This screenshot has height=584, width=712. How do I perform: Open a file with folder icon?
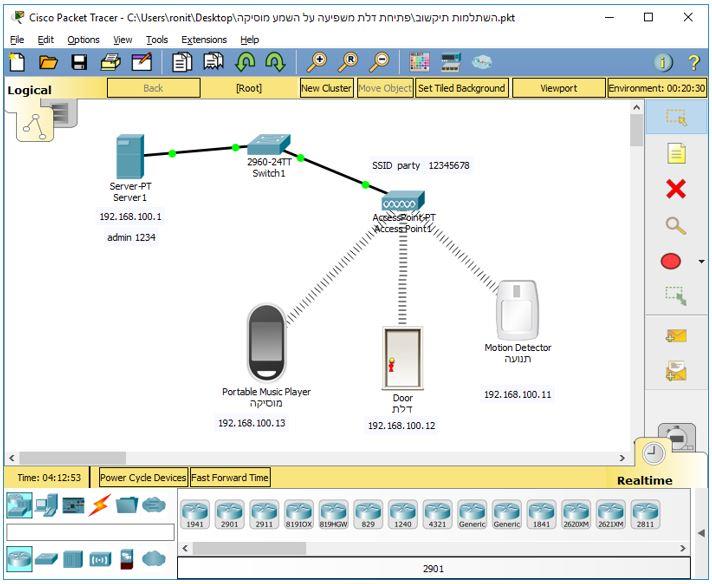pyautogui.click(x=48, y=62)
